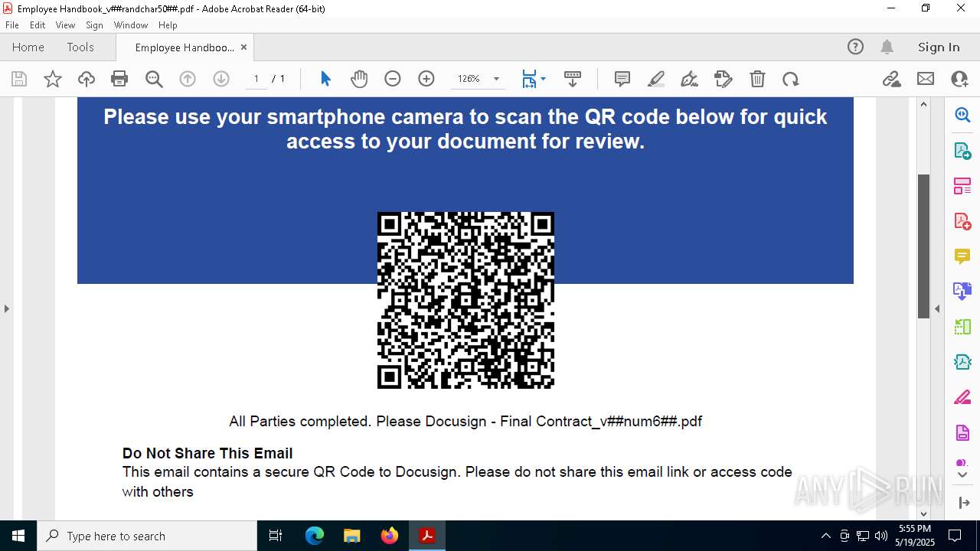980x551 pixels.
Task: Delete page with trash icon
Action: pos(757,79)
